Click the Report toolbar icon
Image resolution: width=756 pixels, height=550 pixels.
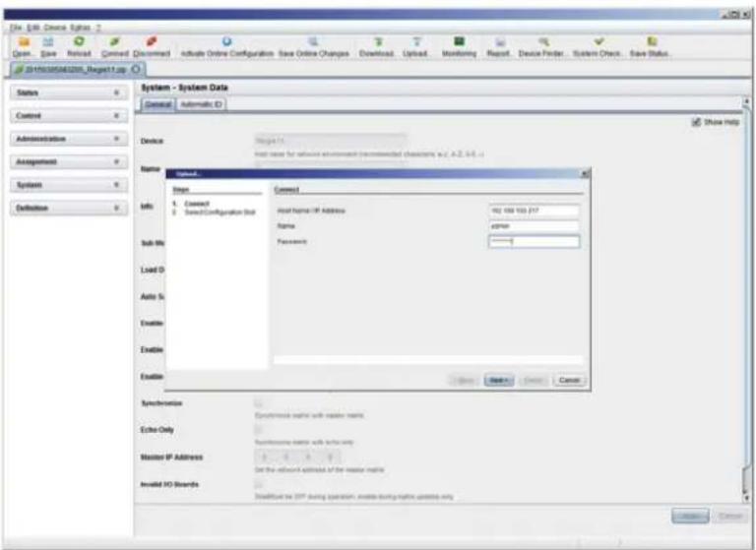[x=499, y=41]
